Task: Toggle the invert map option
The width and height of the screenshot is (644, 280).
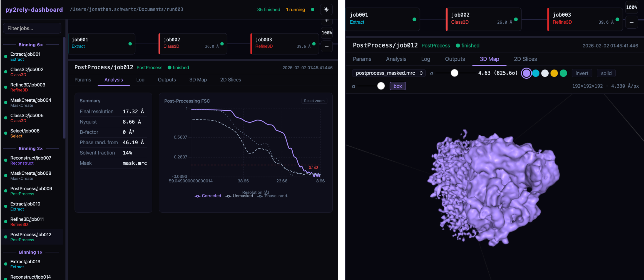Action: click(x=581, y=73)
